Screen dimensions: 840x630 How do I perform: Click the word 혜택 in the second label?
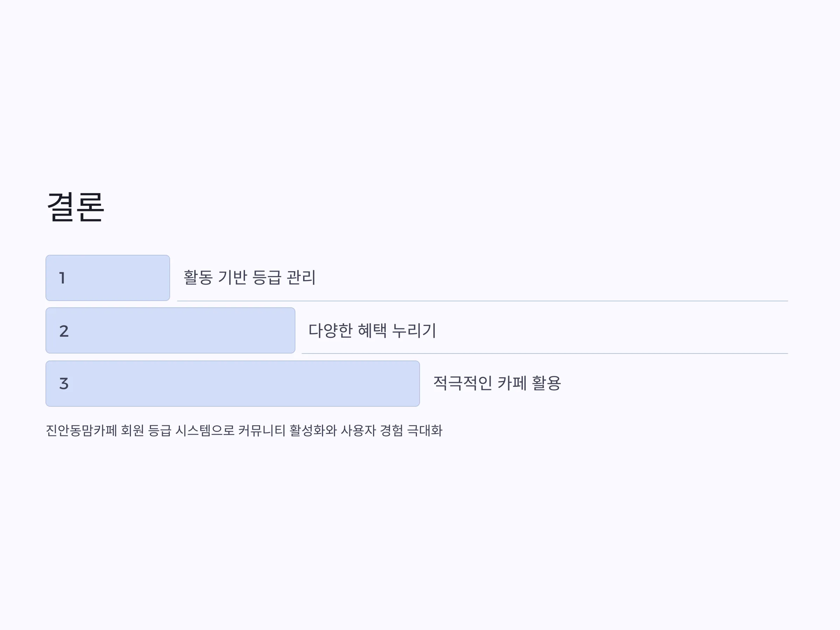coord(372,330)
